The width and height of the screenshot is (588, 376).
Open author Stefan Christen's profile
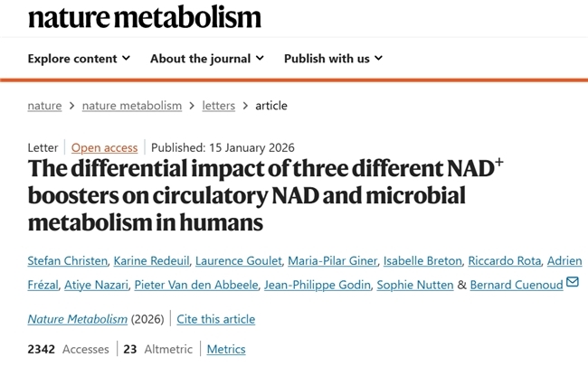67,261
